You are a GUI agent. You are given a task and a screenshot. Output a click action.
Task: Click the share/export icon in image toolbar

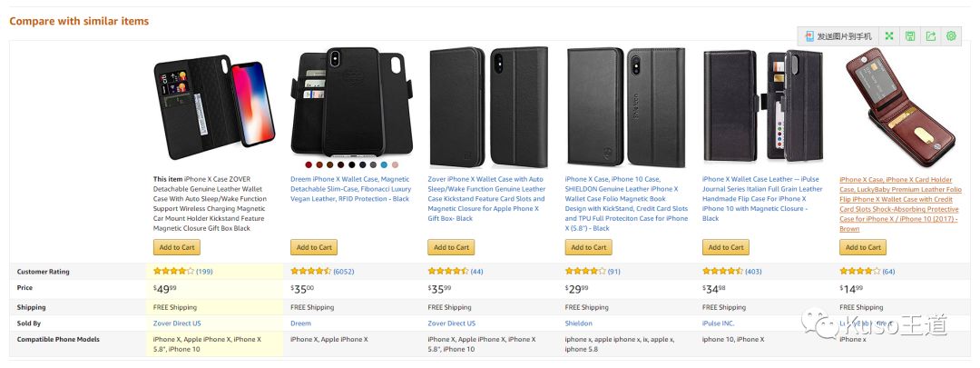[930, 36]
